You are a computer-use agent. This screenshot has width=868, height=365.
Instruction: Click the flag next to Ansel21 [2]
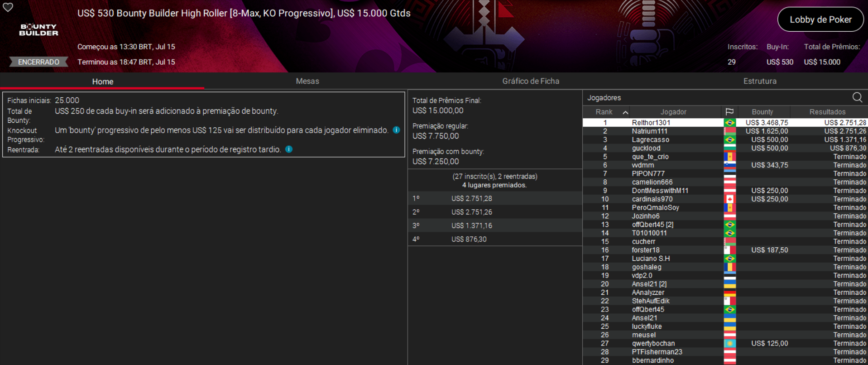click(729, 284)
